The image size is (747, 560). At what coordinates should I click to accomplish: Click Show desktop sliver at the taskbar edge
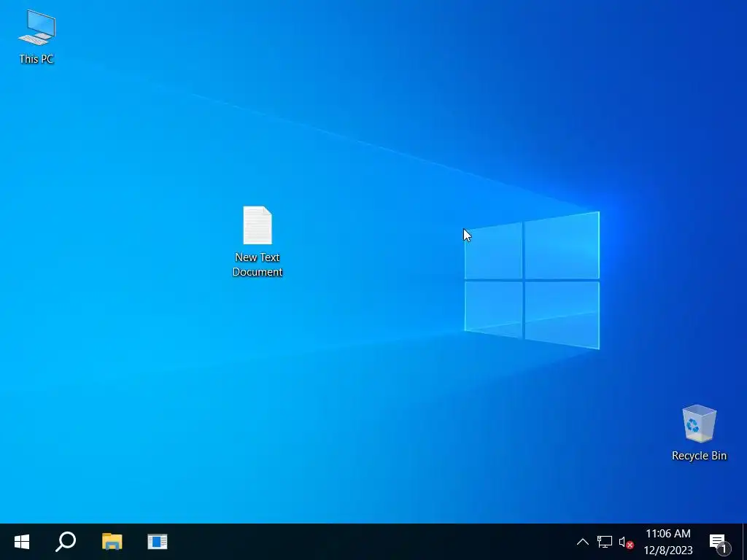pyautogui.click(x=745, y=542)
